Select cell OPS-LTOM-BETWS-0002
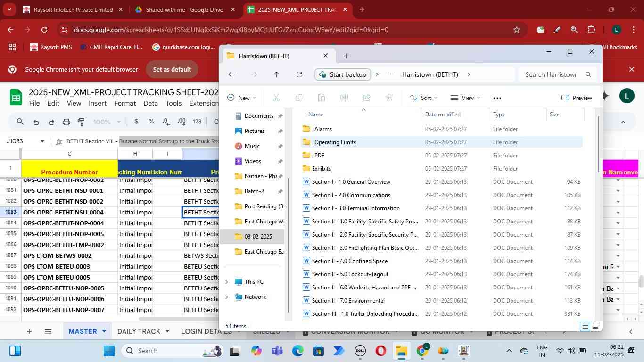The width and height of the screenshot is (644, 362). tap(69, 256)
